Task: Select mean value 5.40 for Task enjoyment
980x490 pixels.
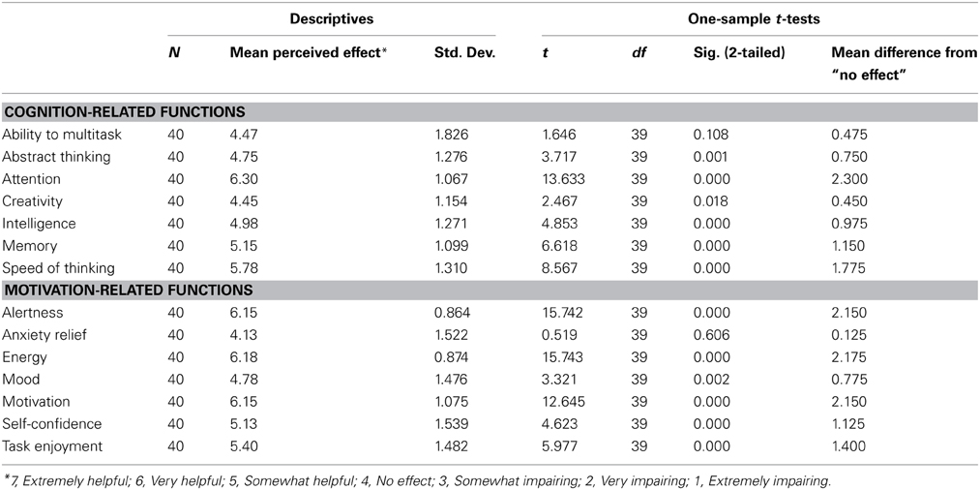Action: tap(242, 446)
